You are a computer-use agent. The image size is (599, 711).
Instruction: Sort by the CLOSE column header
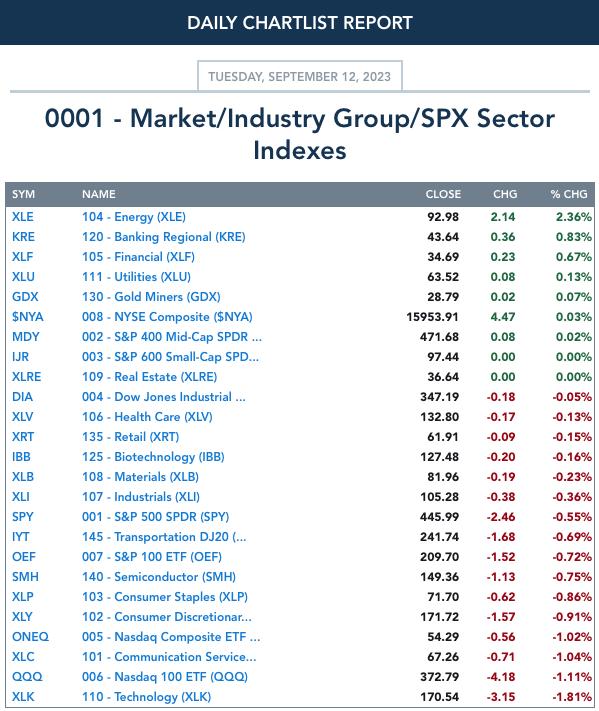point(443,194)
